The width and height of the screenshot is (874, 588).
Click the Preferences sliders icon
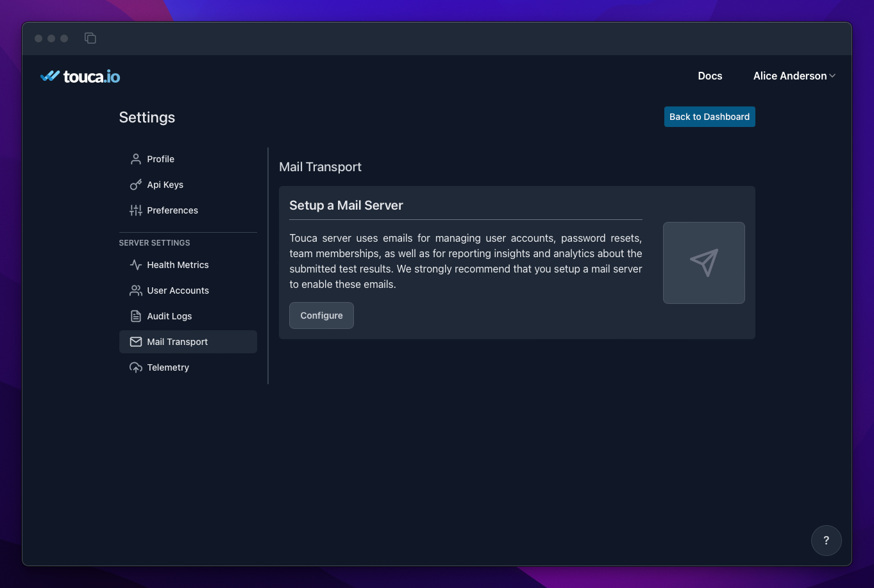pyautogui.click(x=136, y=210)
